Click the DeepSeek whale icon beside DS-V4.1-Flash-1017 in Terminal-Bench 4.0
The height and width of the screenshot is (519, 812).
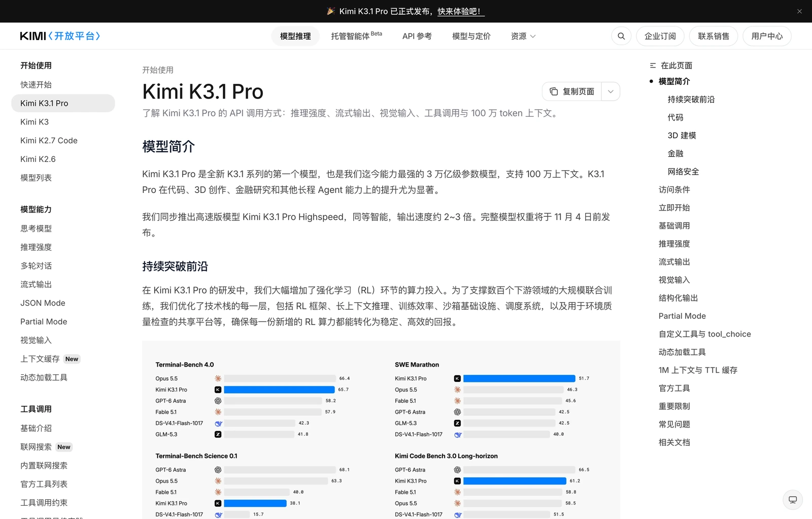coord(218,423)
